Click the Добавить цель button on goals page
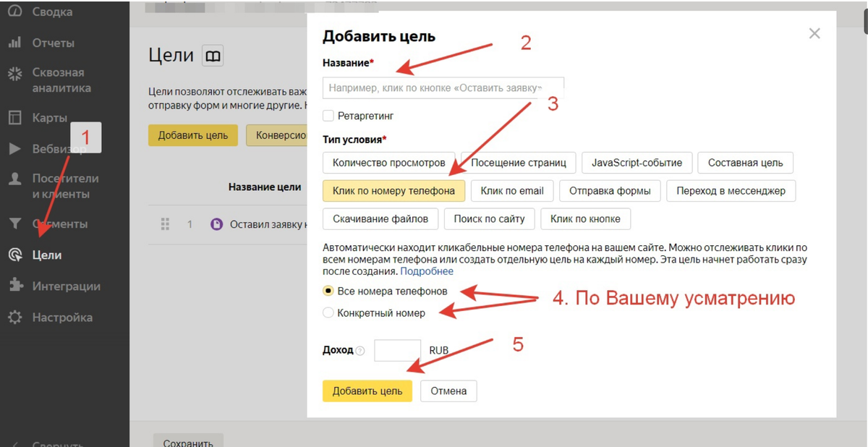Viewport: 868px width, 447px height. (x=193, y=135)
